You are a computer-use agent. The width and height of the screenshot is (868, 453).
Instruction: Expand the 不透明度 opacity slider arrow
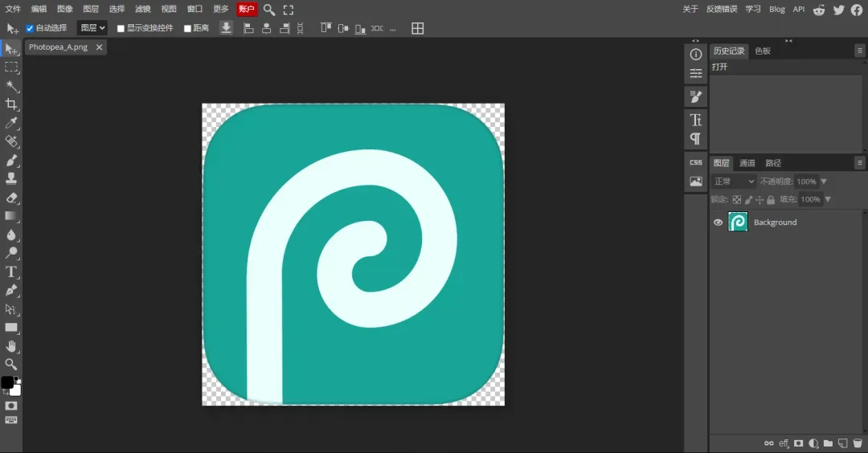[824, 182]
